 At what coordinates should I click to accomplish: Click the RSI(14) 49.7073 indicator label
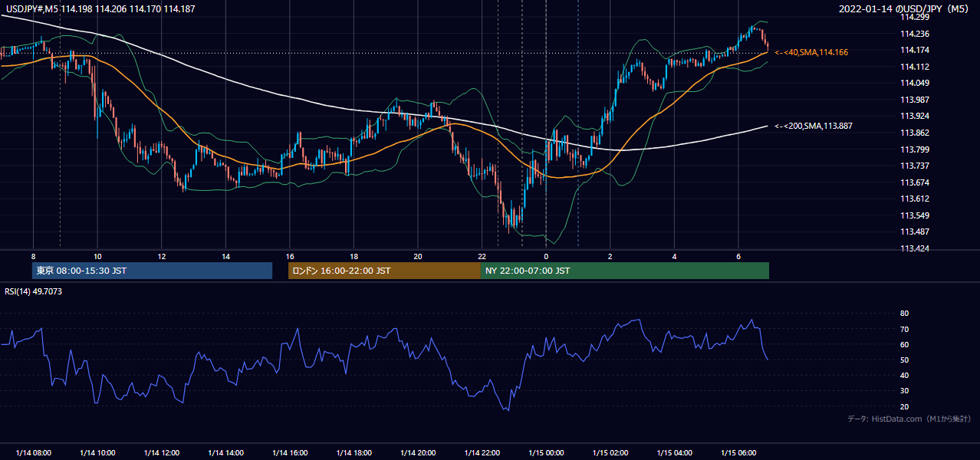click(34, 291)
